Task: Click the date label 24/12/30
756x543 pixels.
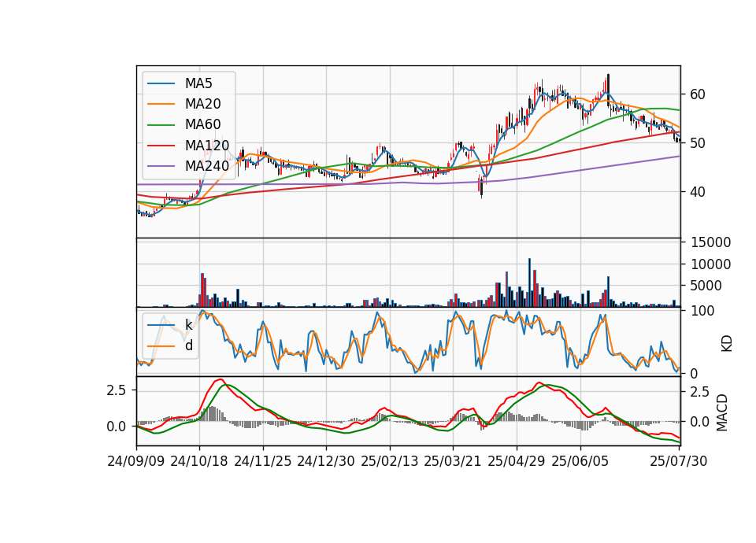Action: click(326, 461)
